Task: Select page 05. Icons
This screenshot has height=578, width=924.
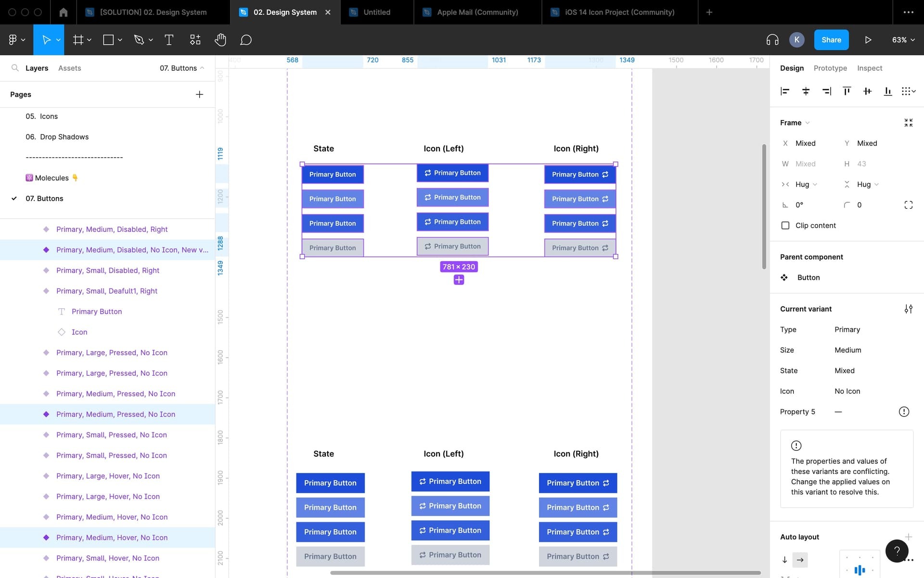Action: pos(41,116)
